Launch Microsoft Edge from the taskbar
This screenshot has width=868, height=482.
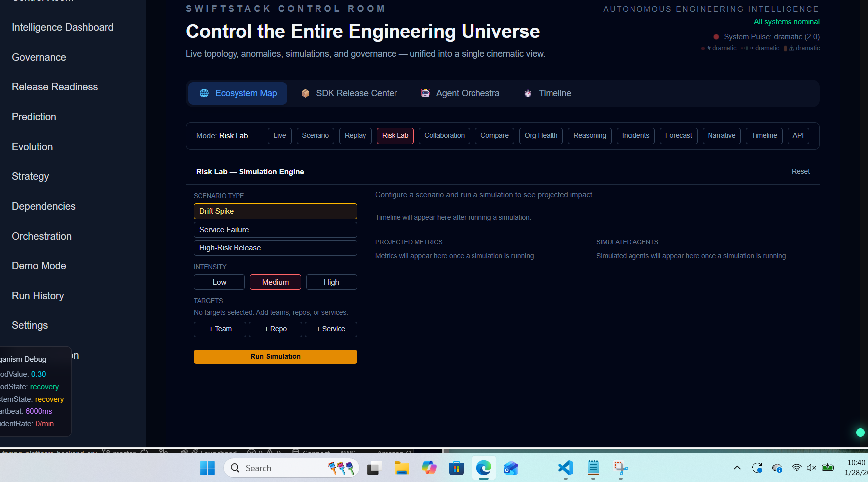[483, 468]
